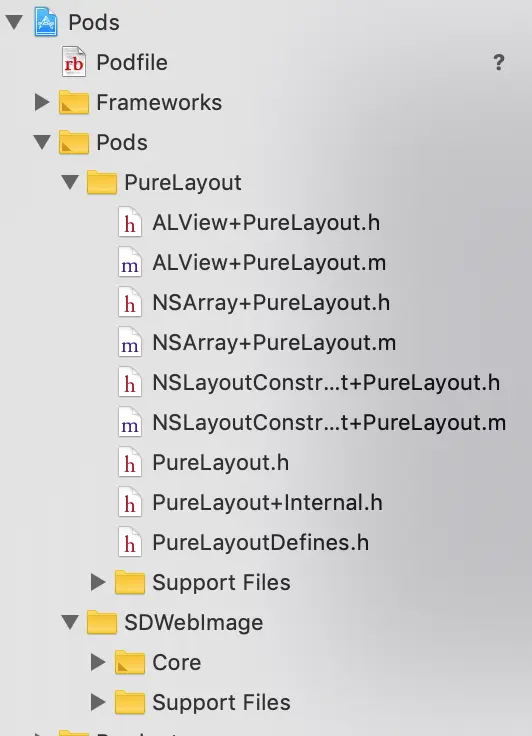This screenshot has width=532, height=736.
Task: Click the PureLayout+Internal.h header icon
Action: click(130, 503)
